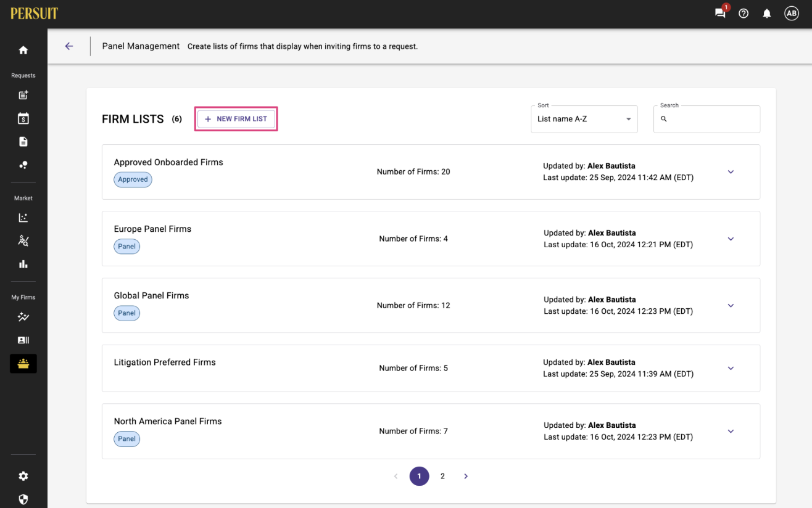
Task: Open the Home icon in sidebar
Action: point(23,50)
